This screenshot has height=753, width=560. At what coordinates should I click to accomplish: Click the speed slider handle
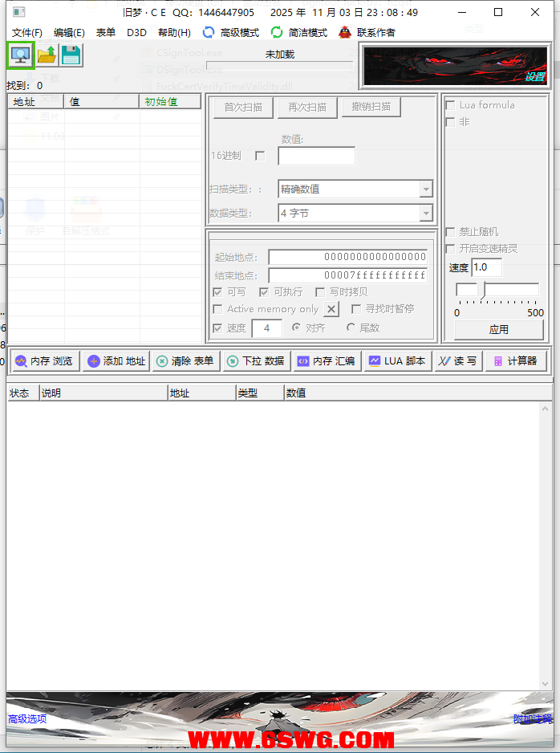(x=482, y=291)
